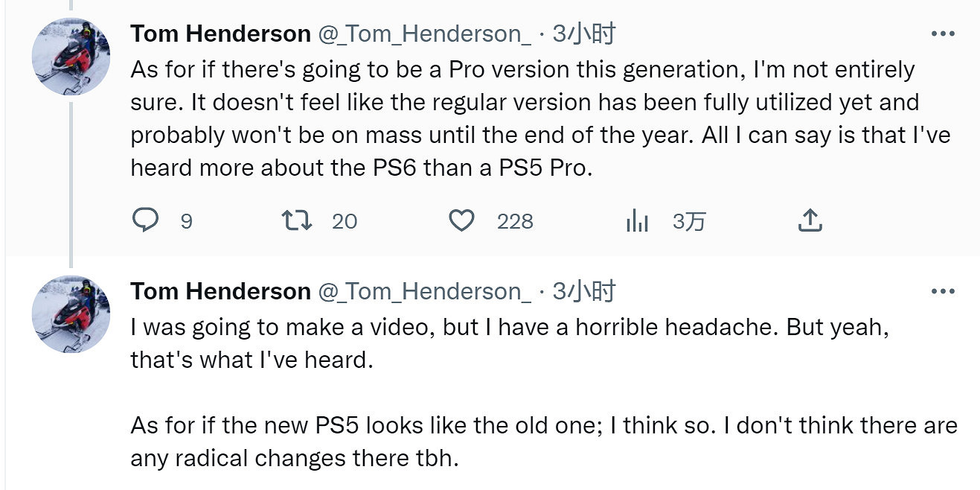
Task: Click Tom Henderson's display name on second tweet
Action: 220,291
